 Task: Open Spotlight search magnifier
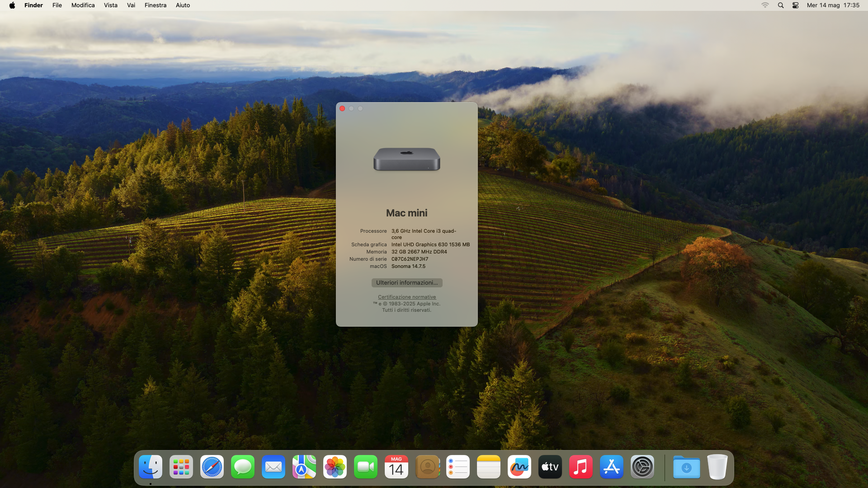click(x=781, y=5)
